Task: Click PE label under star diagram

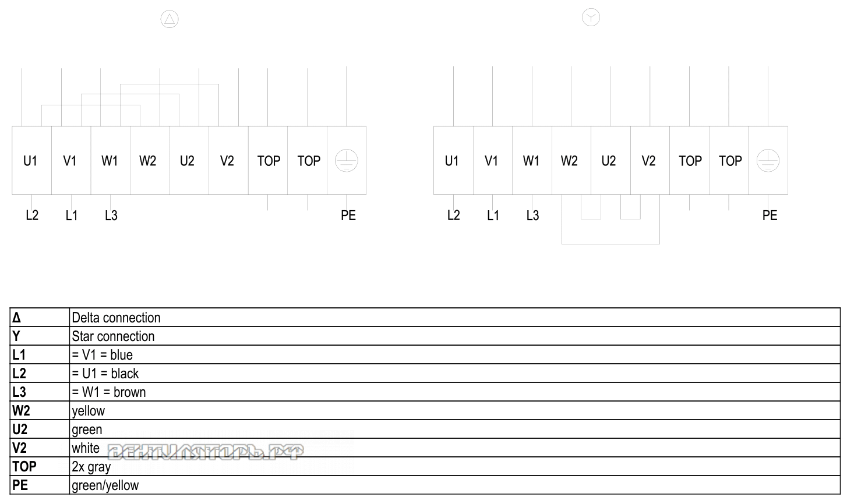Action: click(770, 215)
